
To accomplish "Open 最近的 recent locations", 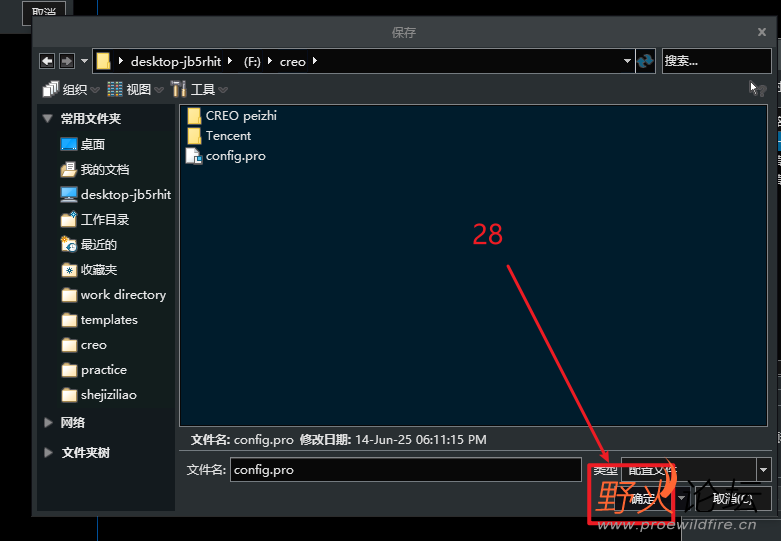I will (89, 245).
